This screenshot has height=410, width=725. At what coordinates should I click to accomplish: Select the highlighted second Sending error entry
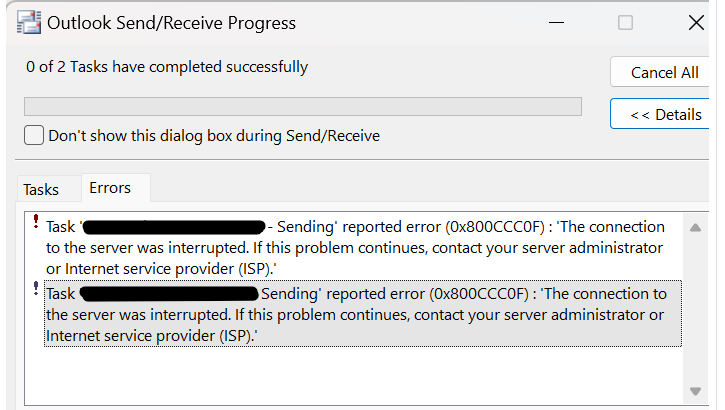(363, 313)
